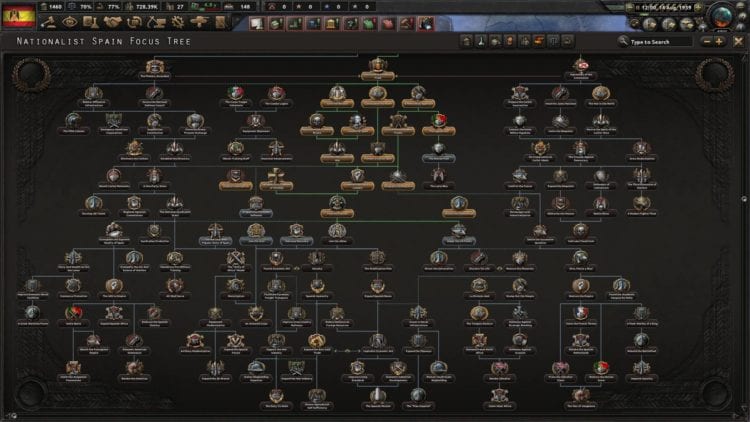Click the date display showing 1939

tap(667, 7)
